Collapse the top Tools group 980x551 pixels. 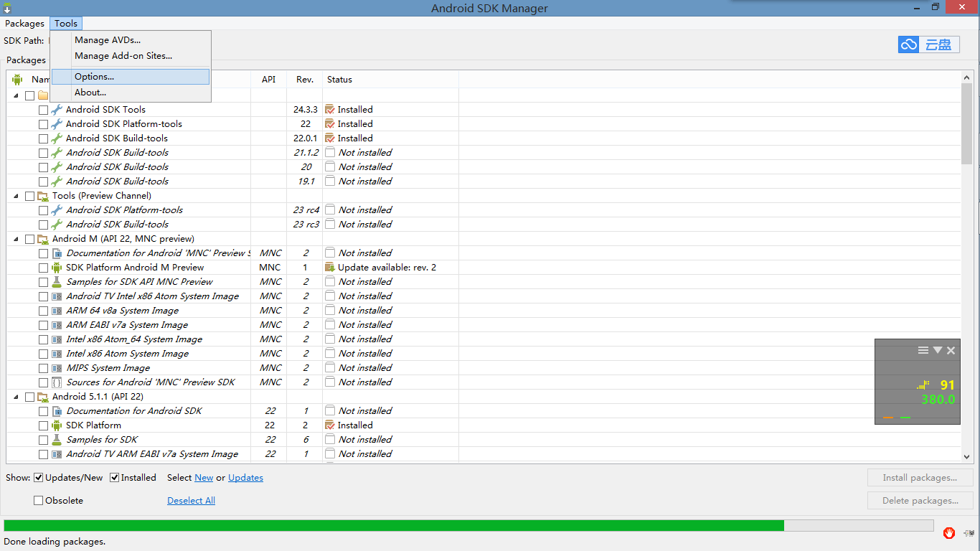(17, 95)
